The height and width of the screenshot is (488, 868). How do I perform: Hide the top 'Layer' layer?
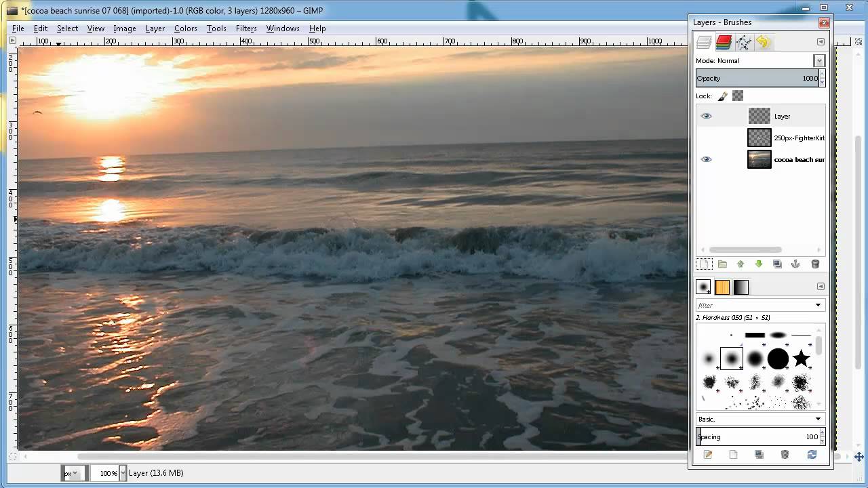(706, 116)
